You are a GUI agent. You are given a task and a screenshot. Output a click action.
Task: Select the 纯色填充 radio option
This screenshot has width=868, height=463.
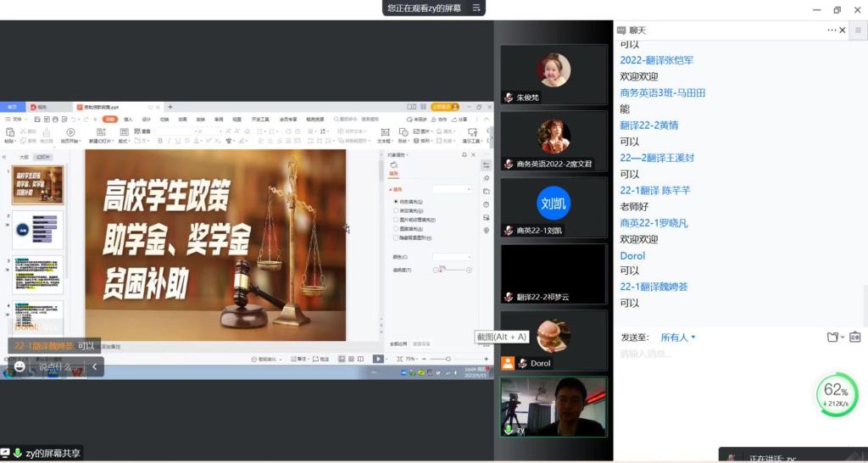[395, 202]
